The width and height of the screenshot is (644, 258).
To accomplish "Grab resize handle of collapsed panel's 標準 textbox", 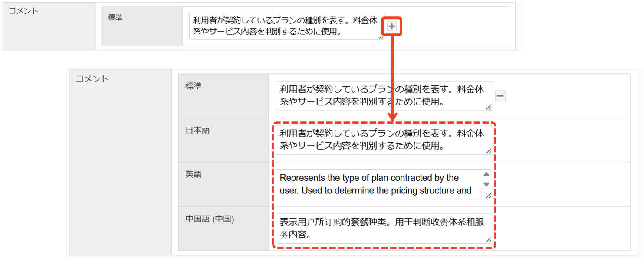I will (381, 37).
